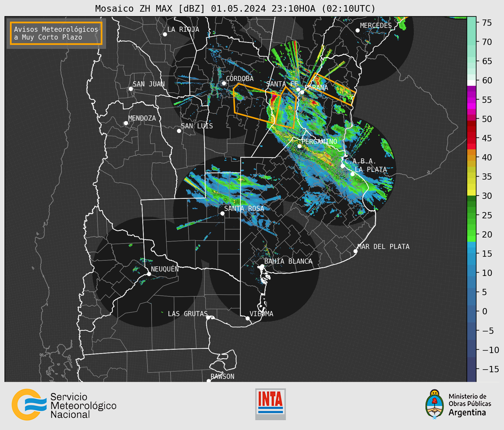The height and width of the screenshot is (430, 504).
Task: Click the PERGAMINO city marker dot
Action: click(x=299, y=146)
